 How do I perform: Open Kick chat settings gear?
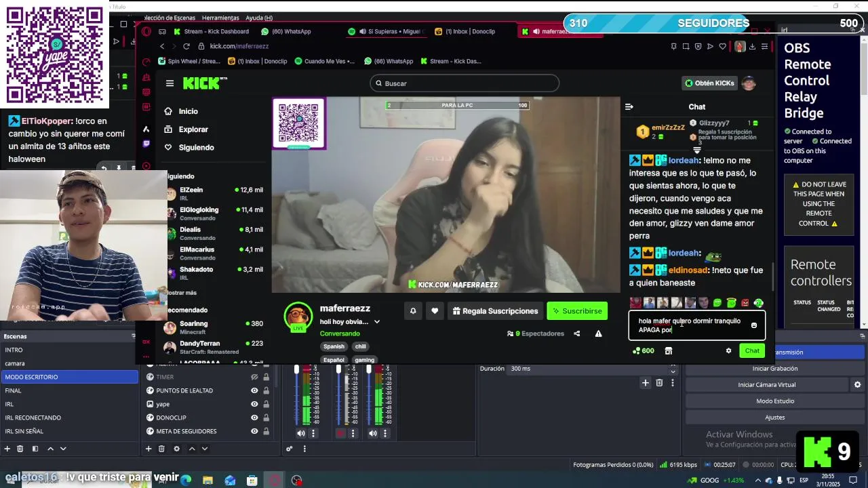[729, 351]
